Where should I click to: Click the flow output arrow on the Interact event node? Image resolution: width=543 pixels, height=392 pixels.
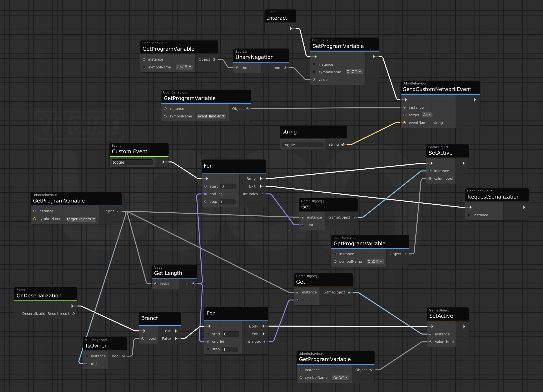(x=291, y=28)
